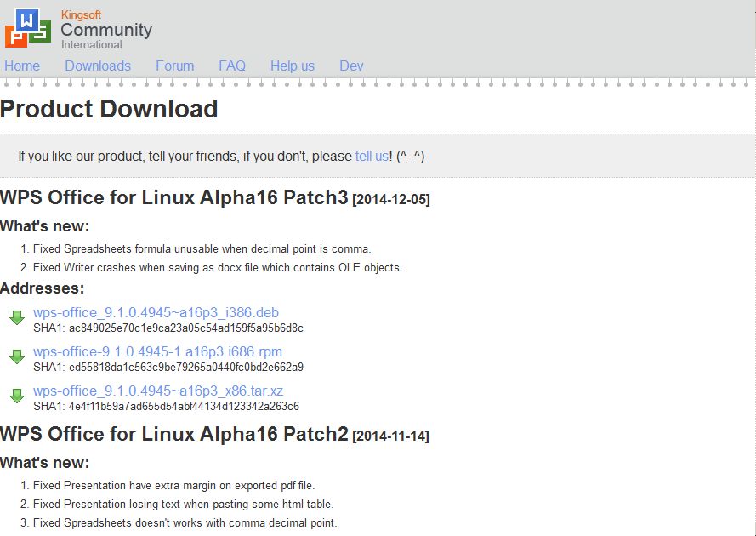
Task: Click What's new under Patch2
Action: [x=45, y=462]
